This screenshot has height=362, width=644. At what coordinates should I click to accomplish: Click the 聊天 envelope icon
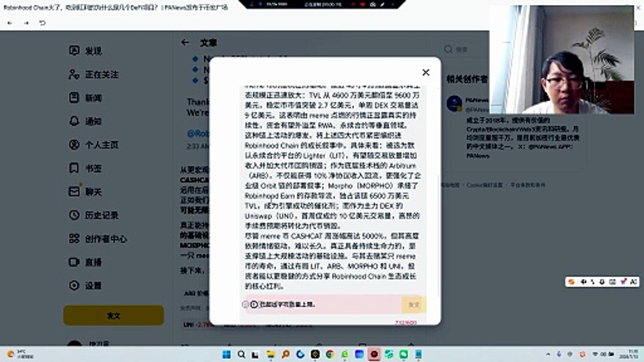[x=74, y=192]
